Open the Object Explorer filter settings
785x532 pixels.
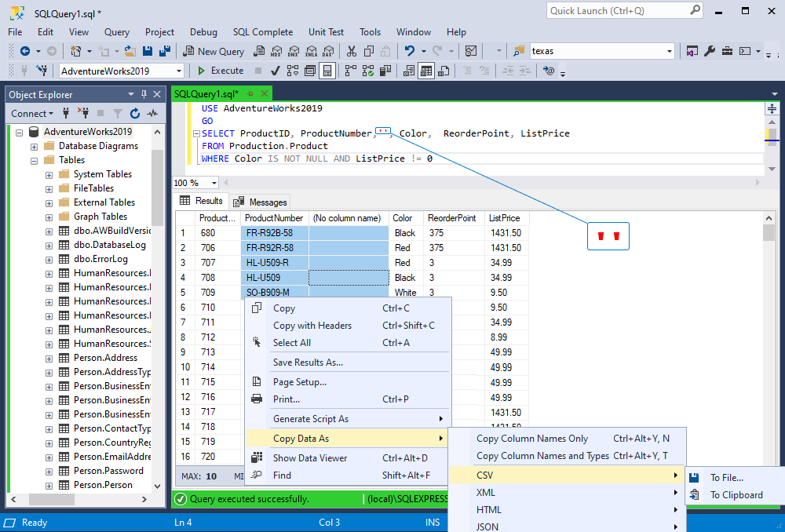click(x=118, y=113)
